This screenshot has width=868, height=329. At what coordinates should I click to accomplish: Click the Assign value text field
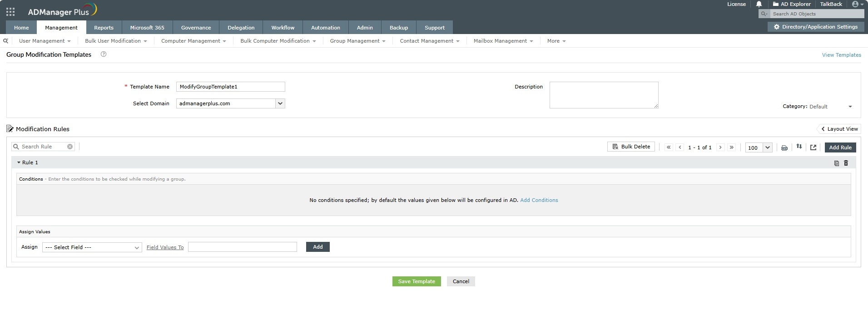[243, 247]
